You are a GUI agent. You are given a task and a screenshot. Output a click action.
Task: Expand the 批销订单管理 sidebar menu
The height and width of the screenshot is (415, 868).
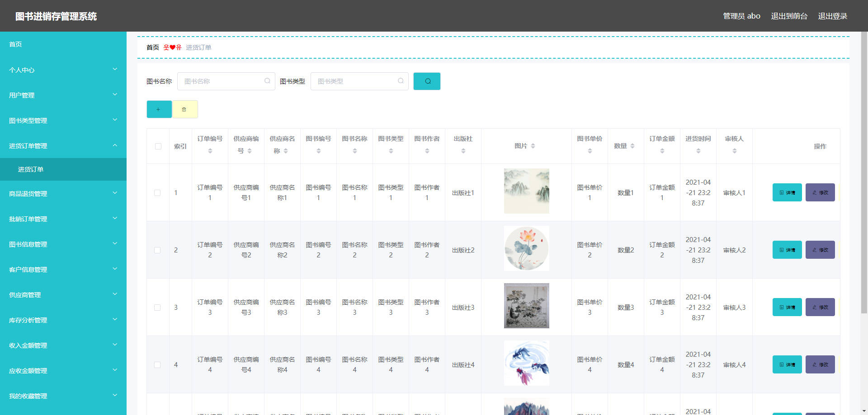63,219
